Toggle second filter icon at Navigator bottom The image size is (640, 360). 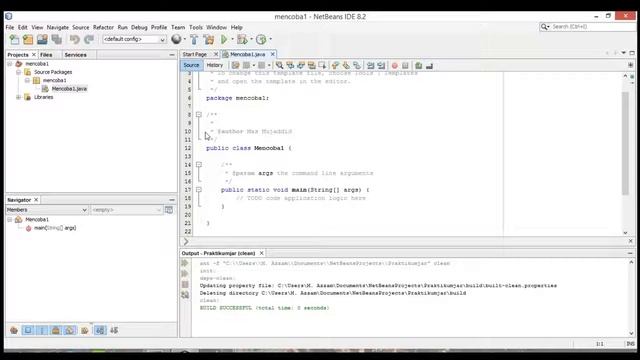28,330
